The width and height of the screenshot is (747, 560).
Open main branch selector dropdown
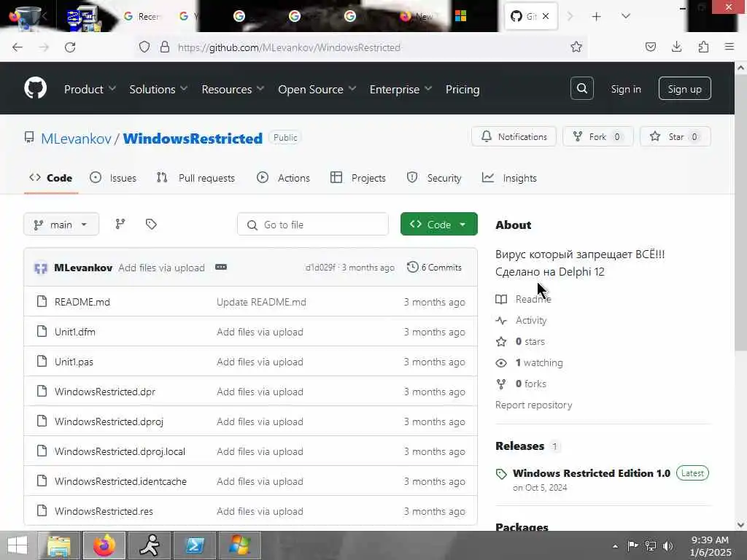coord(61,225)
